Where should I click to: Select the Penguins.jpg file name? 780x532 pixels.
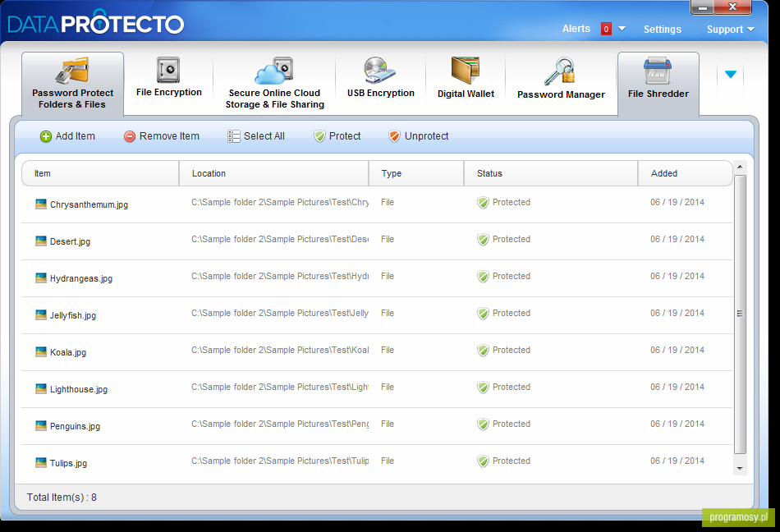(x=75, y=426)
